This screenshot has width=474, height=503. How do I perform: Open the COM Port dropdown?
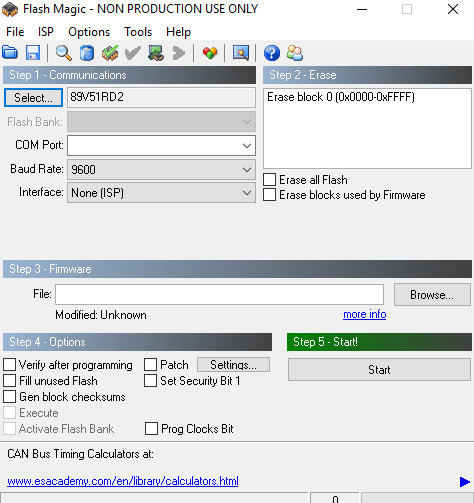pyautogui.click(x=161, y=145)
